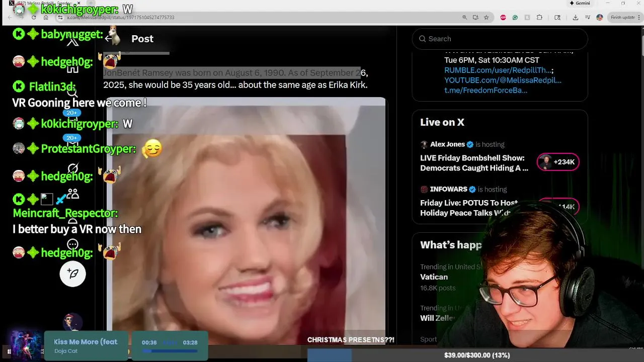Click the zoom magnifier icon in address bar
Image resolution: width=644 pixels, height=362 pixels.
click(x=464, y=17)
